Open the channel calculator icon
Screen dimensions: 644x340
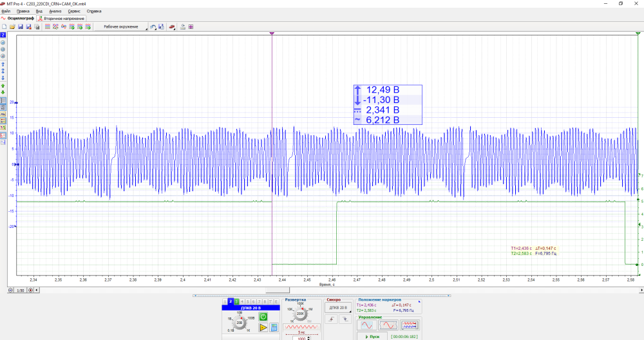pos(274,328)
